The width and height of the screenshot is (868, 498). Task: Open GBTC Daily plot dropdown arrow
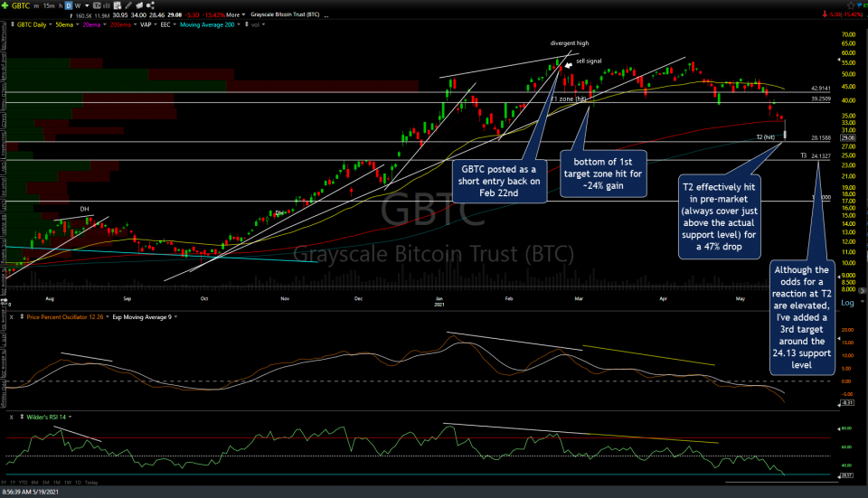tap(51, 24)
